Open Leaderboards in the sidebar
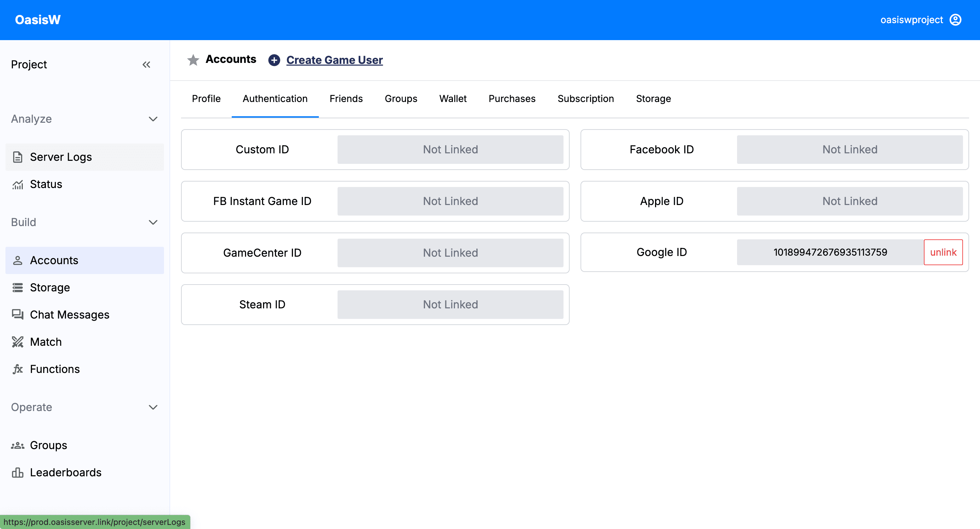 point(84,472)
